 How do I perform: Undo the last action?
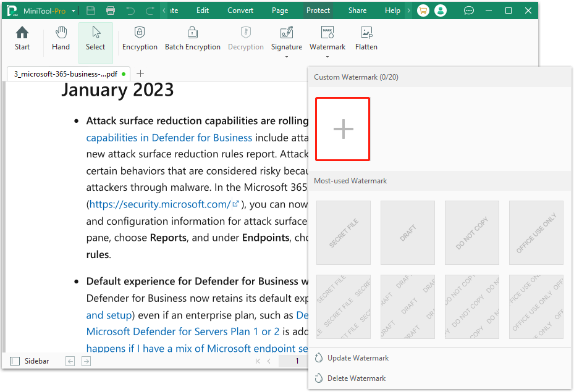click(130, 10)
